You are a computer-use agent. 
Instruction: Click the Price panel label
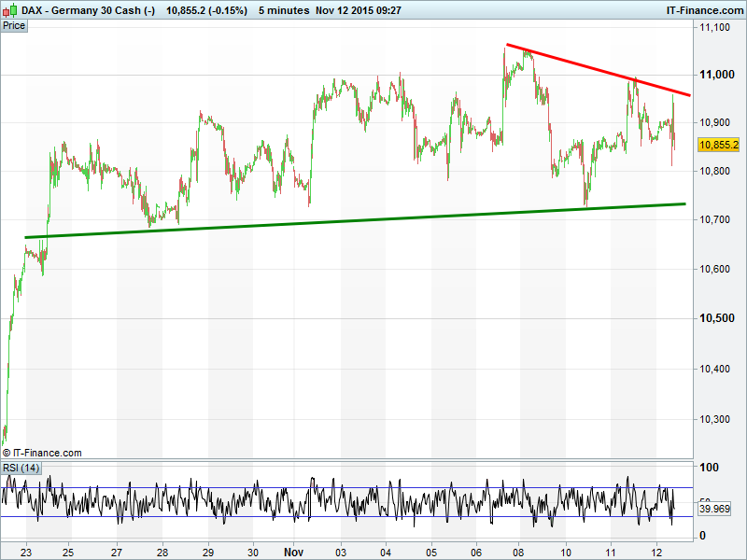coord(14,25)
